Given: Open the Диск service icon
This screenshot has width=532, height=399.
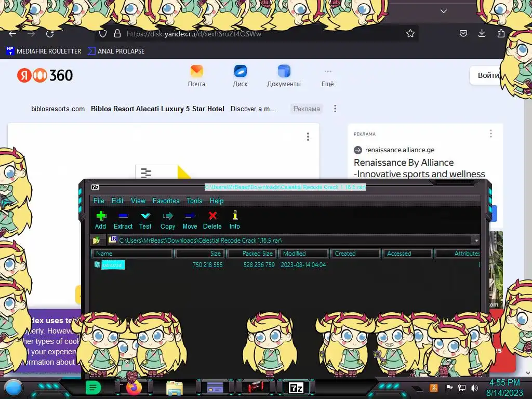Looking at the screenshot, I should [x=240, y=76].
